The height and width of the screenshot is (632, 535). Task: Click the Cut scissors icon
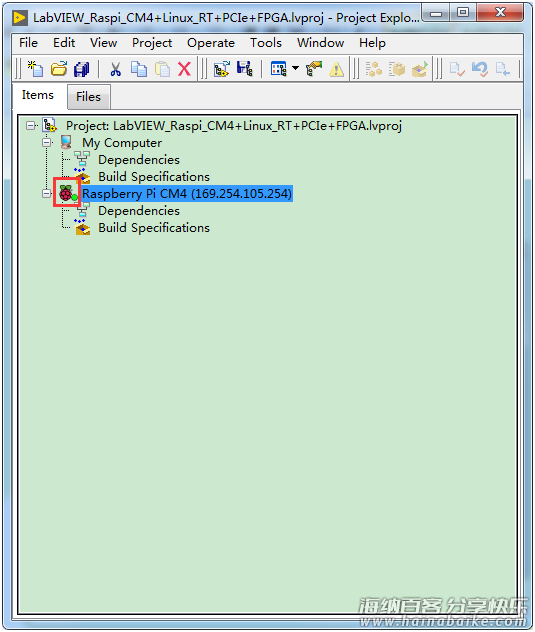[115, 69]
